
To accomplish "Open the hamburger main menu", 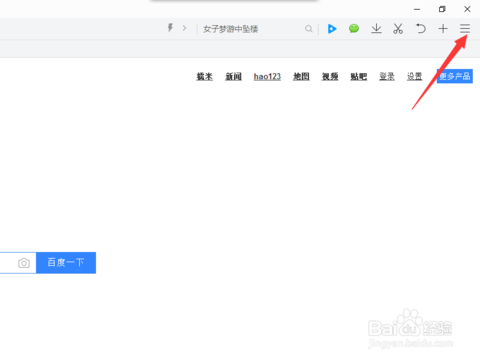I will [465, 29].
